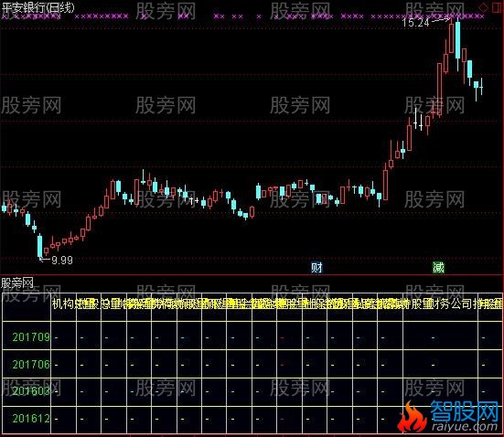Click the 9.99 low price label
The width and height of the screenshot is (504, 437).
[62, 260]
